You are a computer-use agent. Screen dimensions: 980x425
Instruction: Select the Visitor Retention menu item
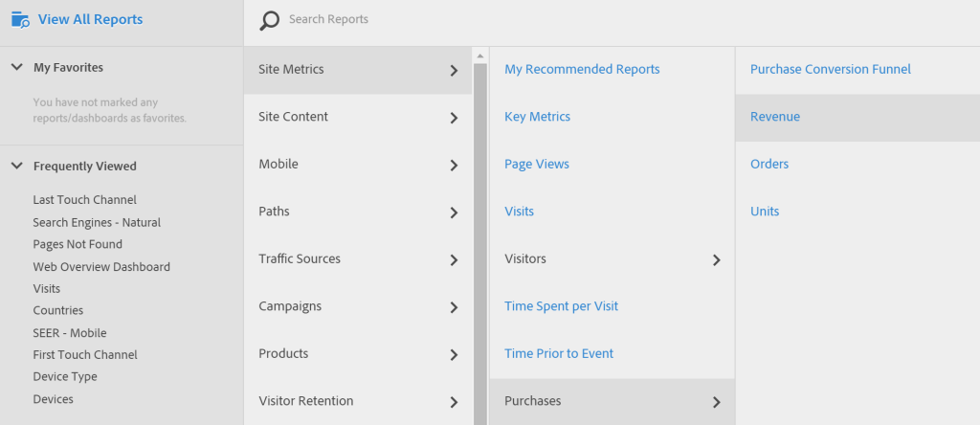(x=305, y=401)
